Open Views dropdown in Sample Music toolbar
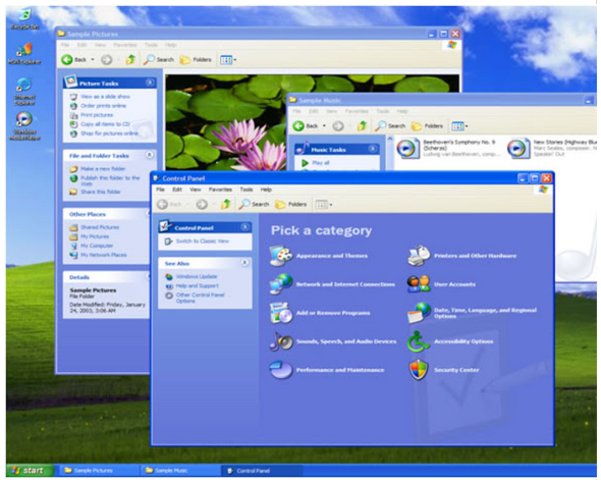Viewport: 601px width, 480px height. tap(460, 126)
